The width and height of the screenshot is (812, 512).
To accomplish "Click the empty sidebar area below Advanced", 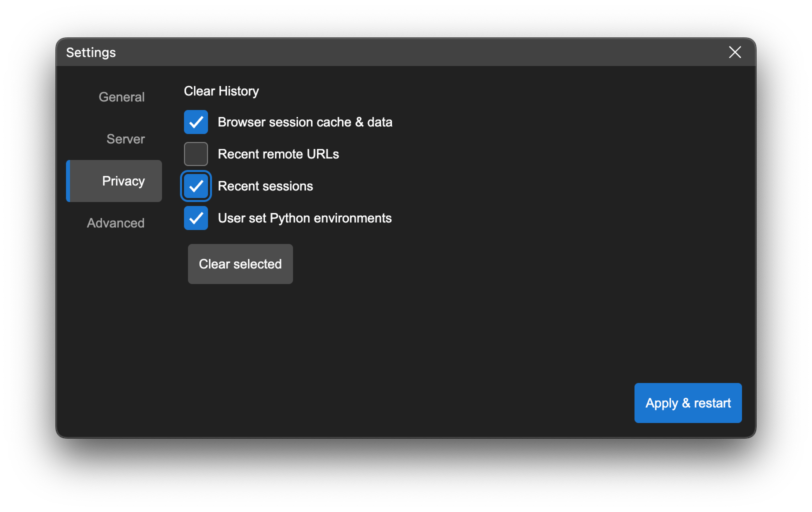I will coord(115,325).
